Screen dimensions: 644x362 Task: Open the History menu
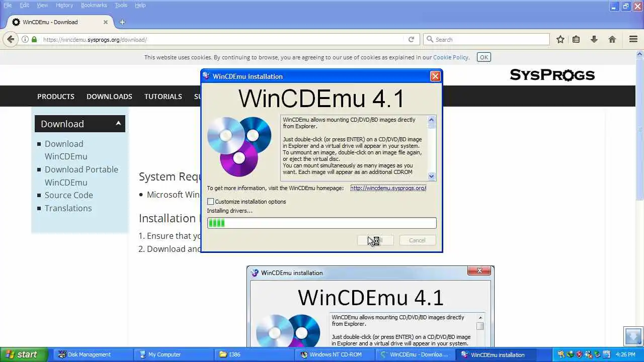pyautogui.click(x=64, y=5)
